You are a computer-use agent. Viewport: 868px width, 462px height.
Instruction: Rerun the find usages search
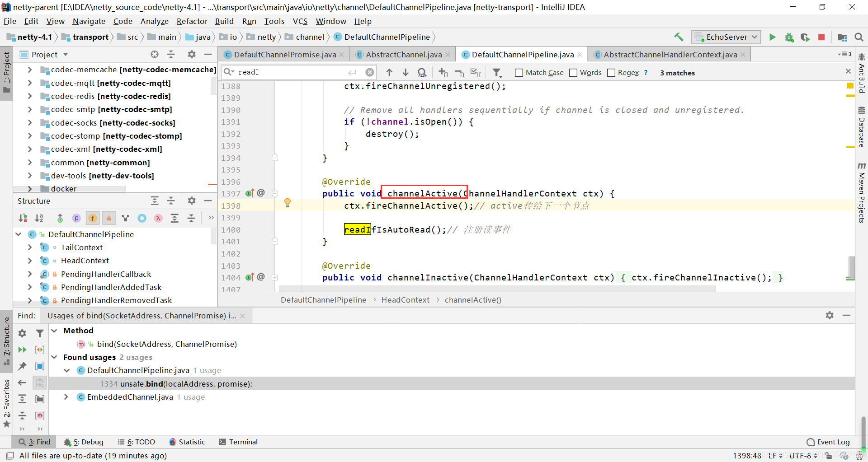pyautogui.click(x=22, y=350)
